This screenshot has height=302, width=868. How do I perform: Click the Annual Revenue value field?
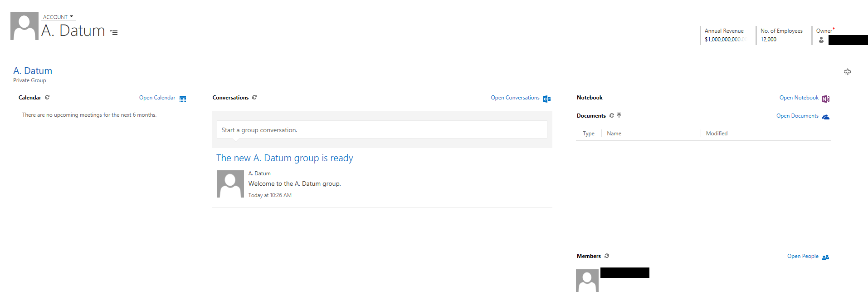pyautogui.click(x=725, y=40)
